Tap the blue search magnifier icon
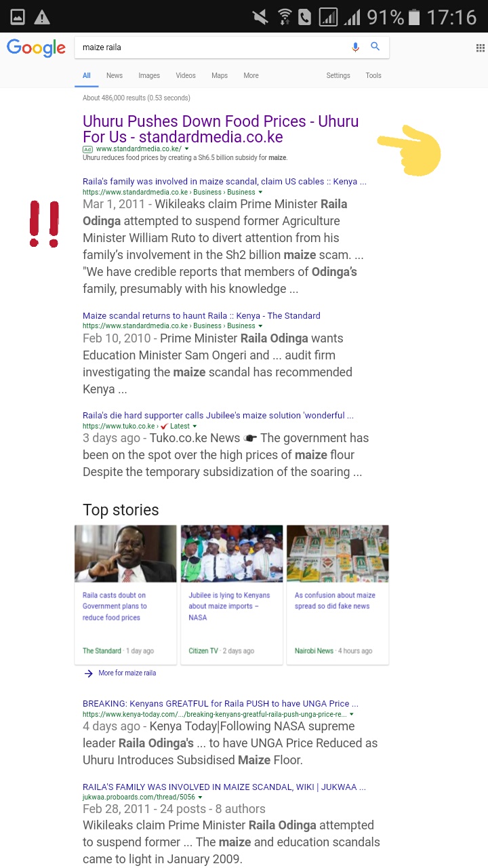The width and height of the screenshot is (488, 868). click(x=375, y=47)
